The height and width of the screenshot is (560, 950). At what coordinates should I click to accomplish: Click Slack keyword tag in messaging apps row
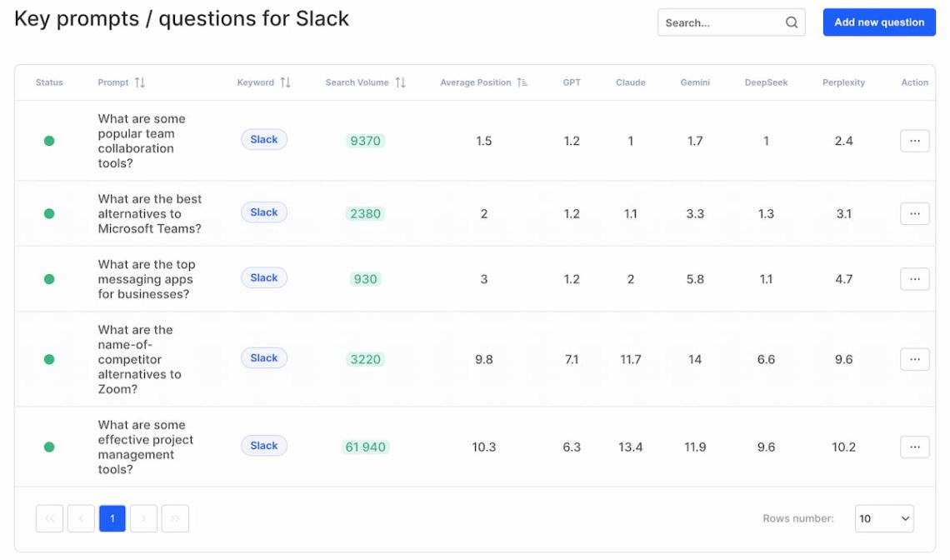tap(264, 277)
